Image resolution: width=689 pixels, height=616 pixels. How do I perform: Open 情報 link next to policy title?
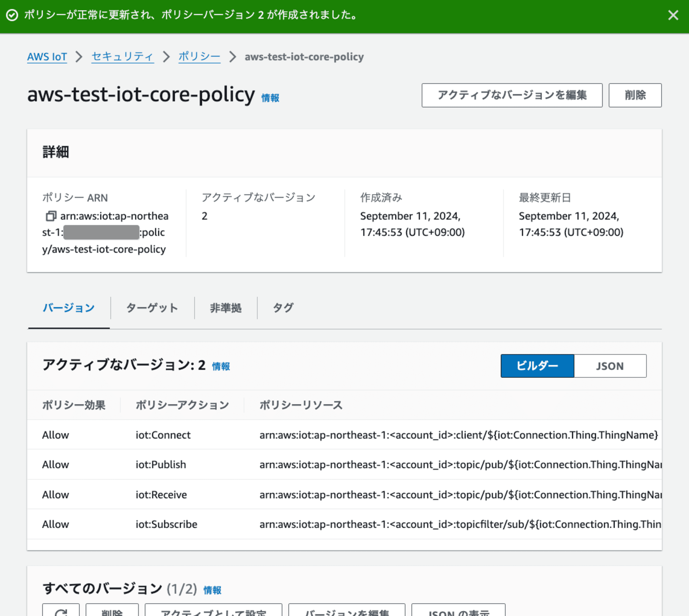(x=270, y=98)
